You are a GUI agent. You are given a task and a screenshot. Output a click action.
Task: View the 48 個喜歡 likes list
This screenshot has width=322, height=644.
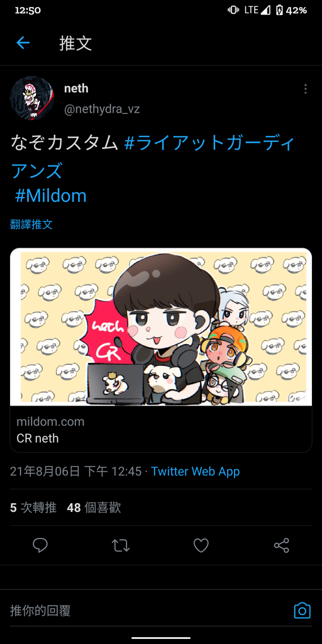94,508
